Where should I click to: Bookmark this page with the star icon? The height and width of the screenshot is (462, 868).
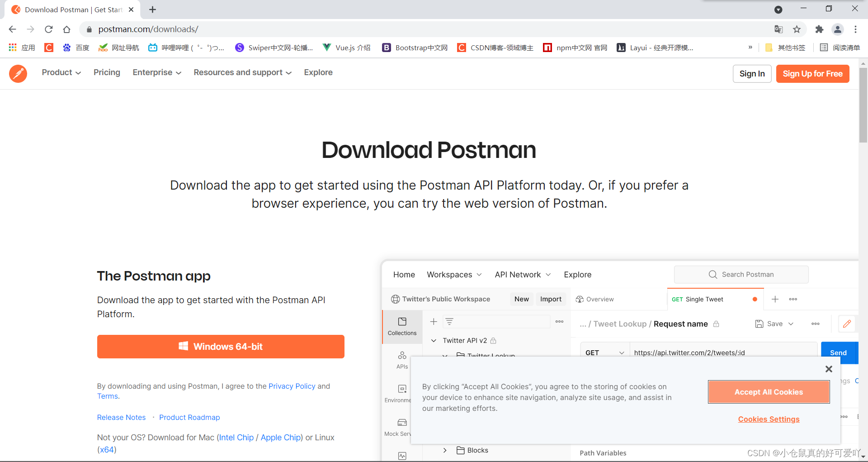(x=797, y=29)
